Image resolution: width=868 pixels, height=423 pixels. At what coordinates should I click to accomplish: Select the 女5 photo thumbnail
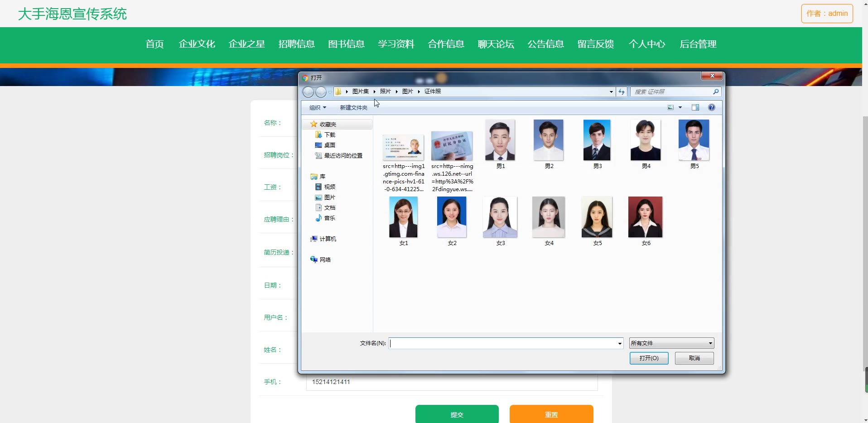597,217
